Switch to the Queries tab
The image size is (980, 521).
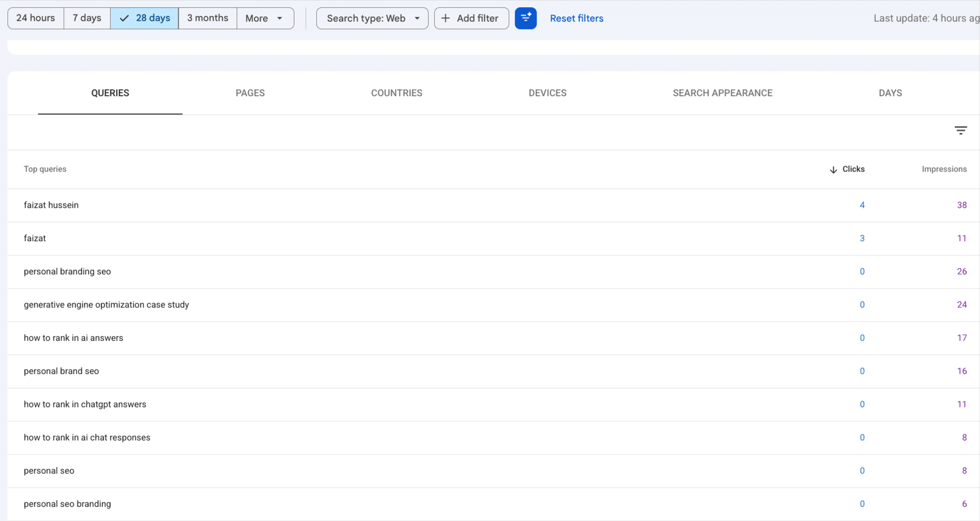[x=110, y=93]
